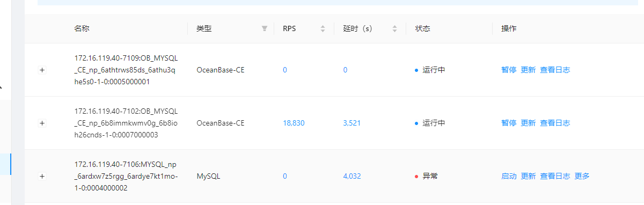Open 查看日志 for the MySQL 7106 row

tap(555, 176)
